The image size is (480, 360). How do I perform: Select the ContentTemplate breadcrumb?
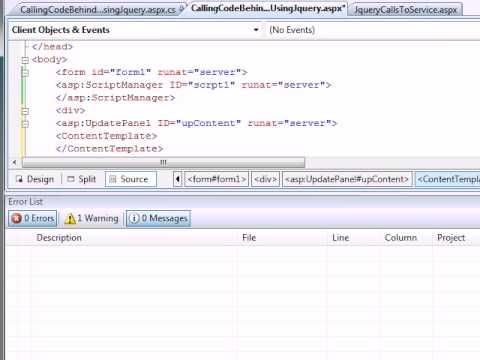pyautogui.click(x=448, y=179)
